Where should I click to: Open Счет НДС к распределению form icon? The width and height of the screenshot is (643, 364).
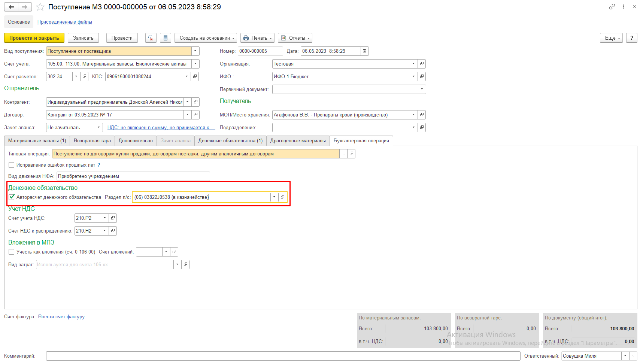click(113, 231)
